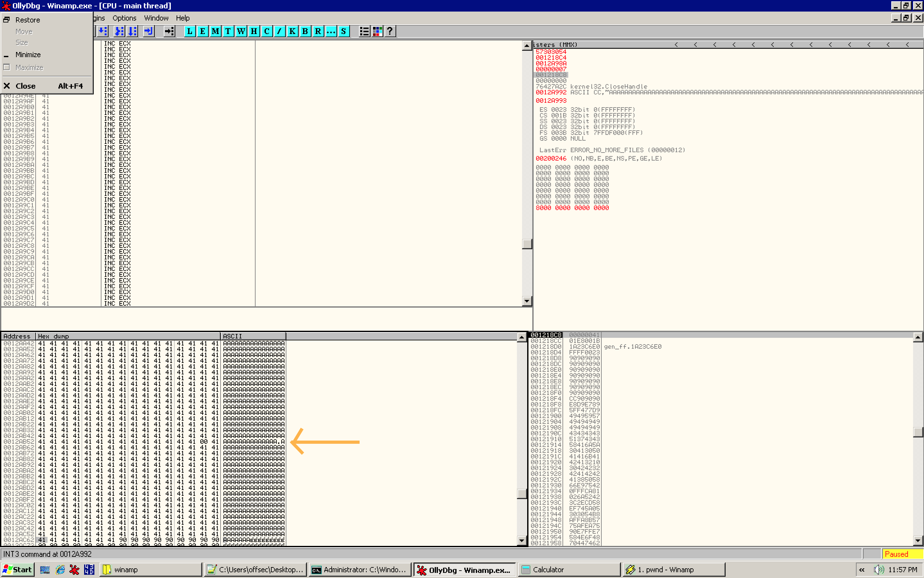Image resolution: width=924 pixels, height=578 pixels.
Task: Click the volume tray icon
Action: click(x=879, y=570)
